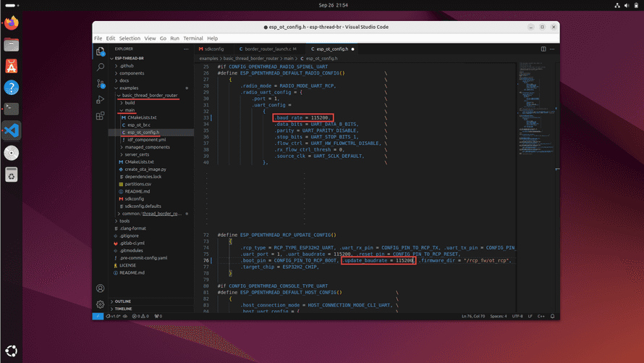The height and width of the screenshot is (363, 644).
Task: Click the notifications bell in status bar
Action: pyautogui.click(x=553, y=317)
